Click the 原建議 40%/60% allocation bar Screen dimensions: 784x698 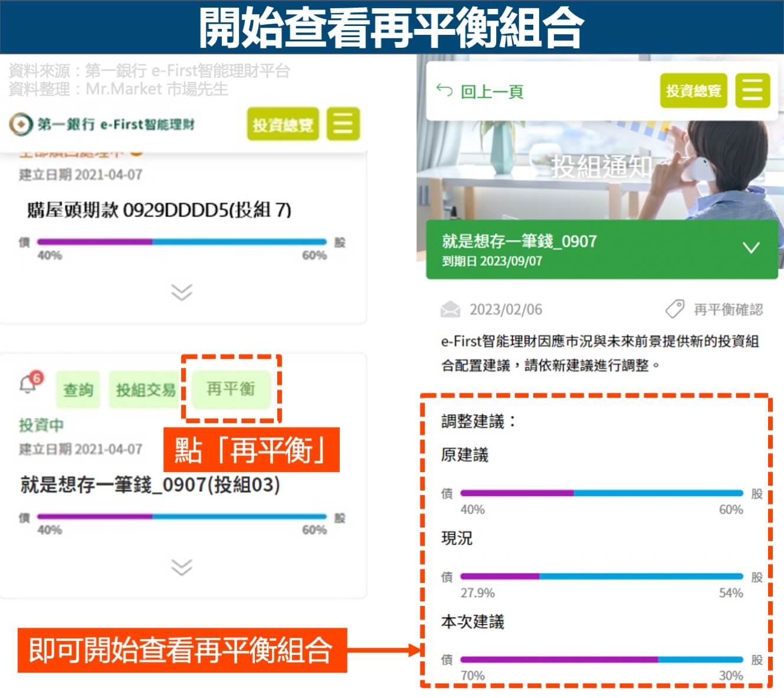coord(602,493)
